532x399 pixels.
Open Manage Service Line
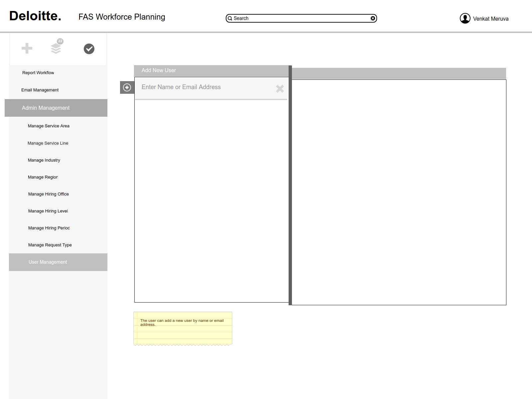[48, 143]
